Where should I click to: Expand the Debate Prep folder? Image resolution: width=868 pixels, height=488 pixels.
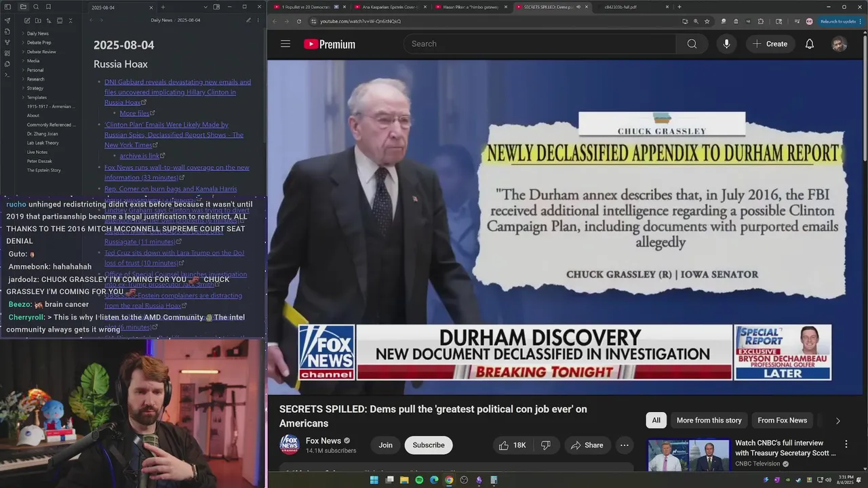(x=39, y=43)
